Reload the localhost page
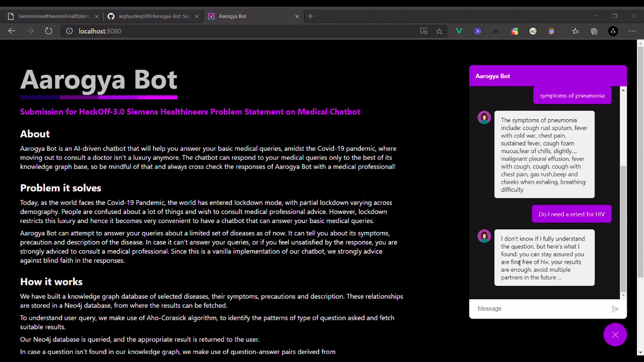The height and width of the screenshot is (362, 644). click(49, 31)
